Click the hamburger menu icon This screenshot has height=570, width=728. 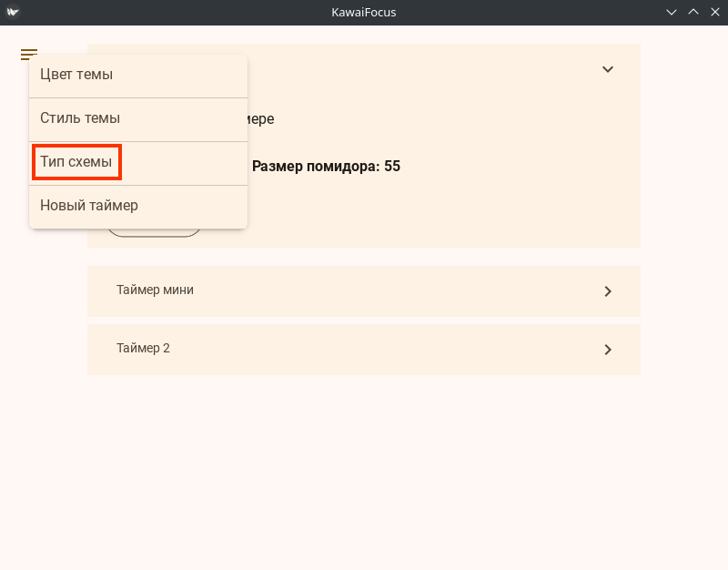coord(29,55)
